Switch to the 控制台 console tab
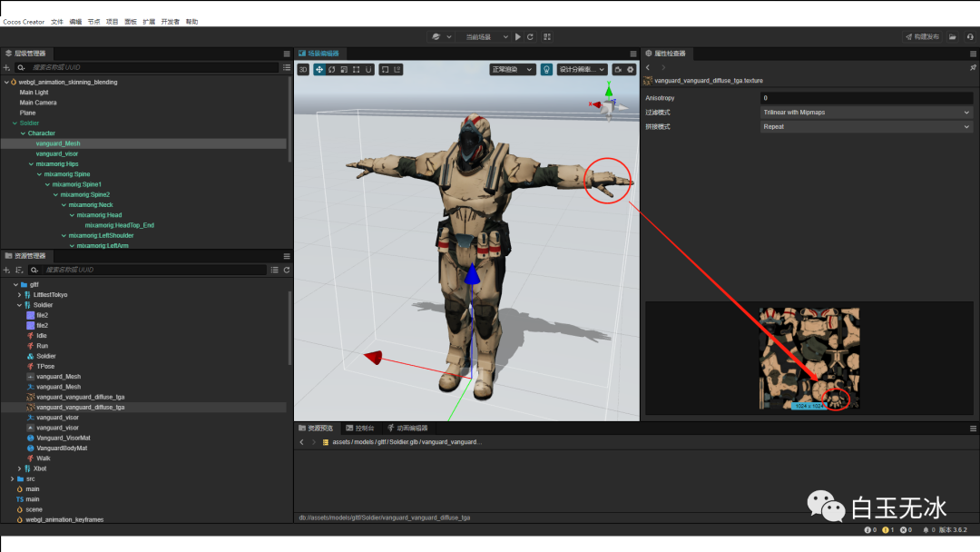Image resolution: width=980 pixels, height=552 pixels. point(359,428)
